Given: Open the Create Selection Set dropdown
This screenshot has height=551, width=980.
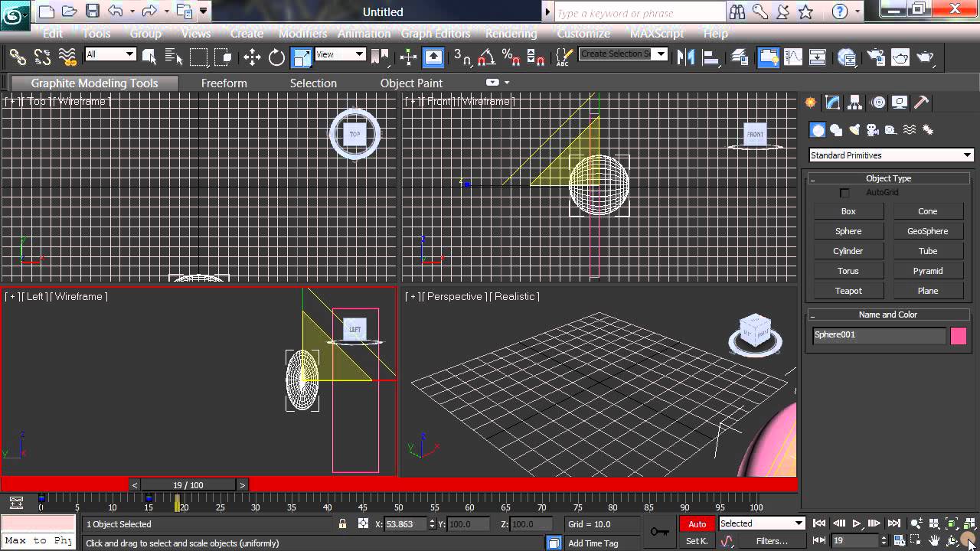Looking at the screenshot, I should [623, 54].
